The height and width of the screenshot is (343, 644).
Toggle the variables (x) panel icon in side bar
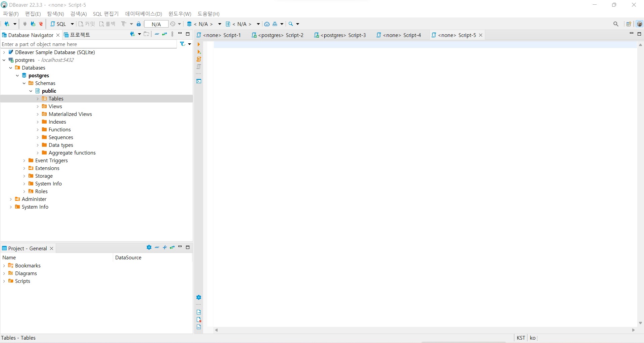coord(199,327)
